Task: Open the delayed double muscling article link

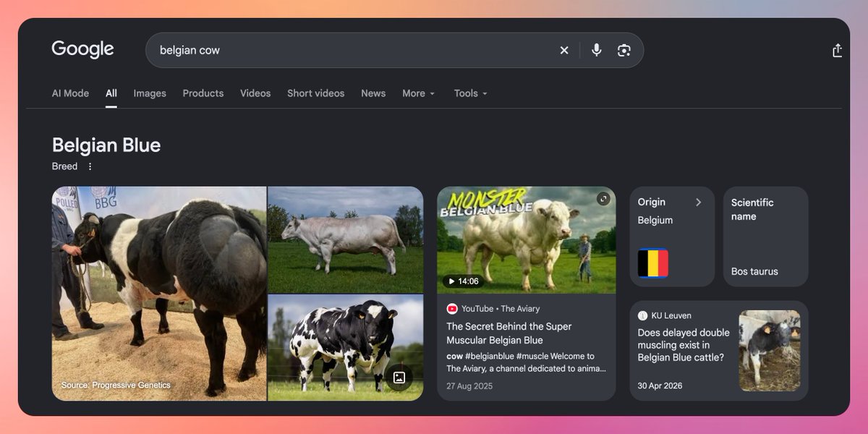Action: coord(684,345)
